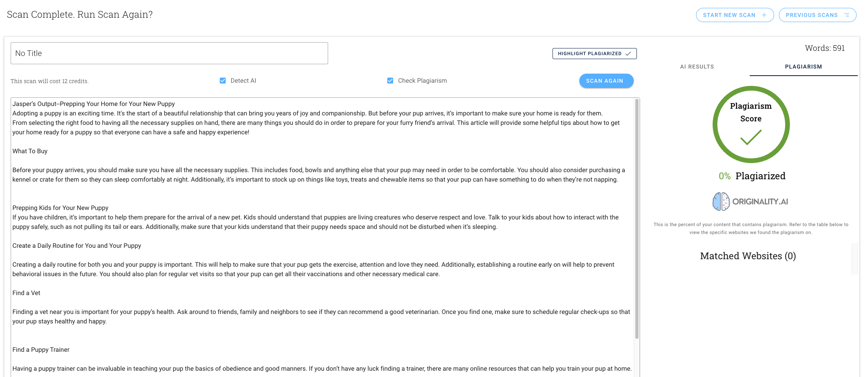Click the 0% Plagiarized label
Screen dimensions: 868x377
(752, 176)
